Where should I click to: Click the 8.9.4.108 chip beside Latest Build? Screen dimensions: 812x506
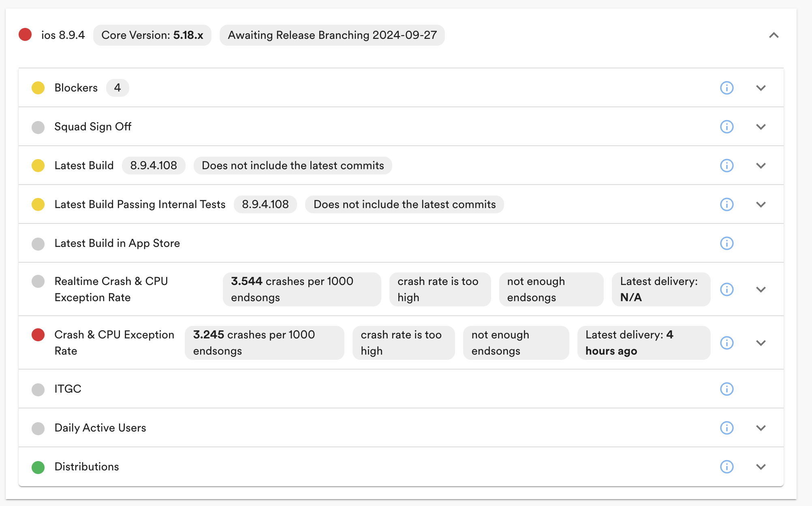[x=154, y=166]
